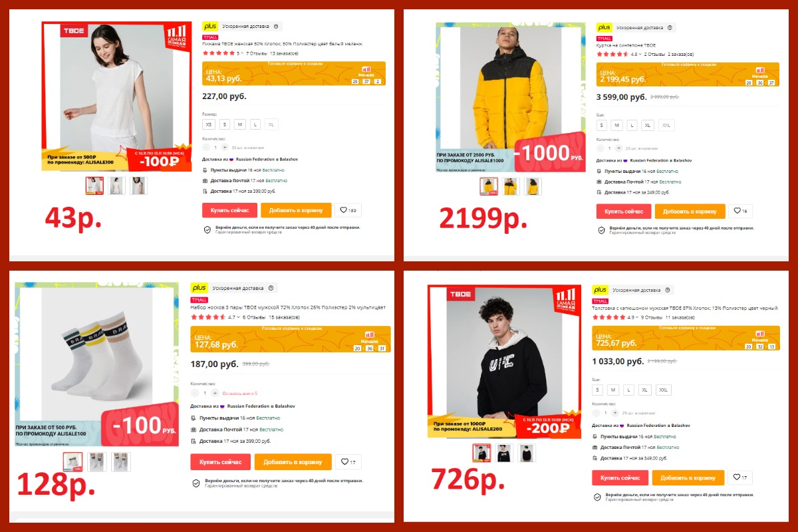Choose size XL for the yellow jacket
This screenshot has width=798, height=532.
click(x=648, y=125)
